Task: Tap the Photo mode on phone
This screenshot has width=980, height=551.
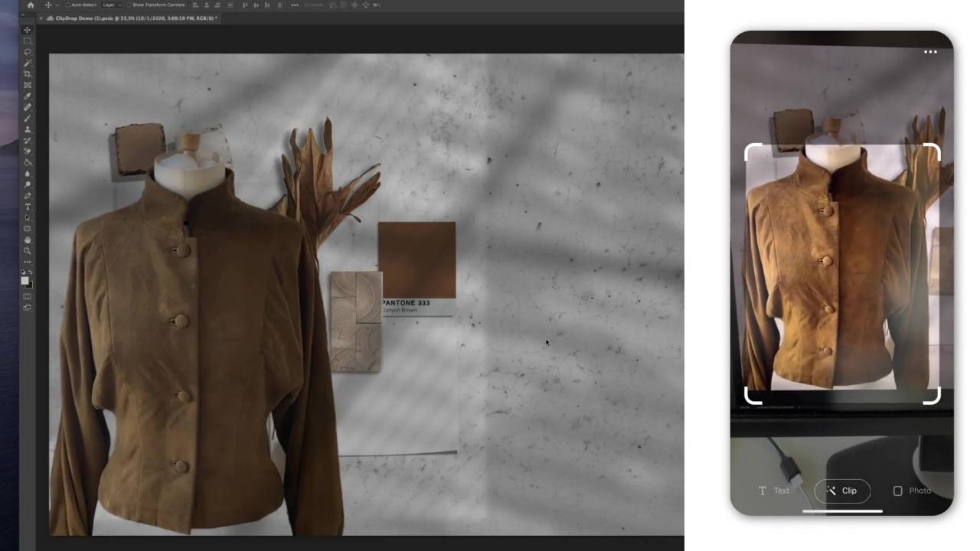Action: tap(912, 491)
